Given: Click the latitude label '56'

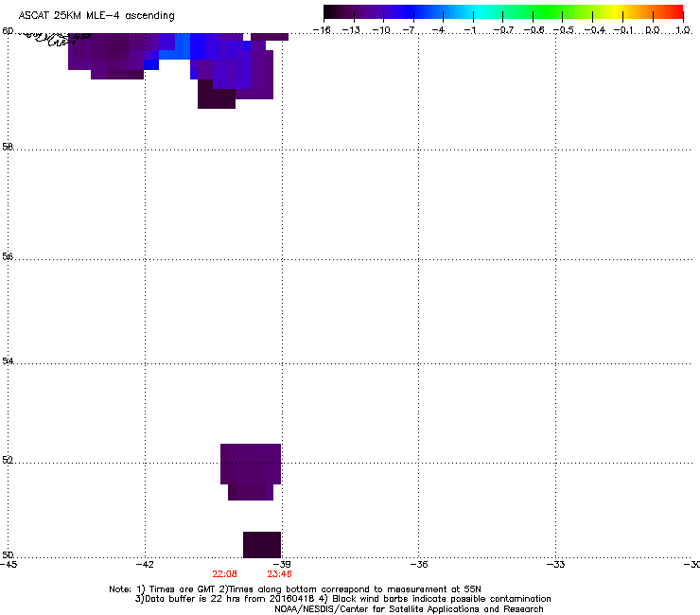Looking at the screenshot, I should click(x=8, y=256).
